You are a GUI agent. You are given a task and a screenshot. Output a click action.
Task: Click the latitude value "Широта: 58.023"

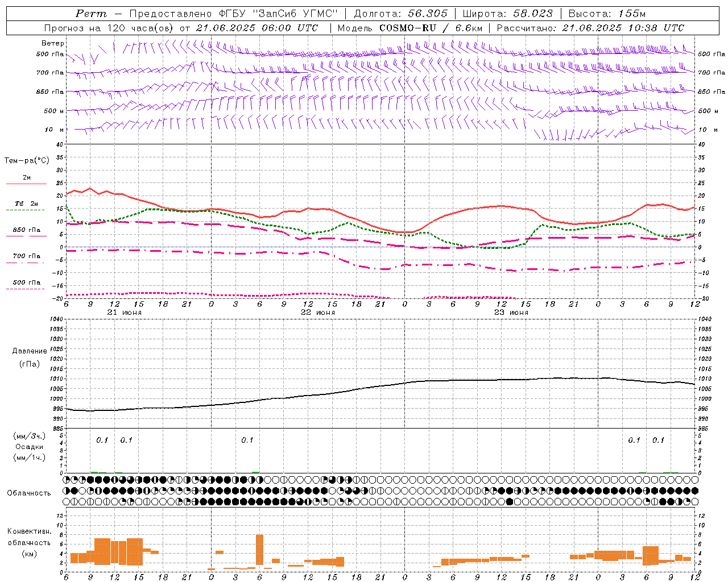[x=507, y=14]
